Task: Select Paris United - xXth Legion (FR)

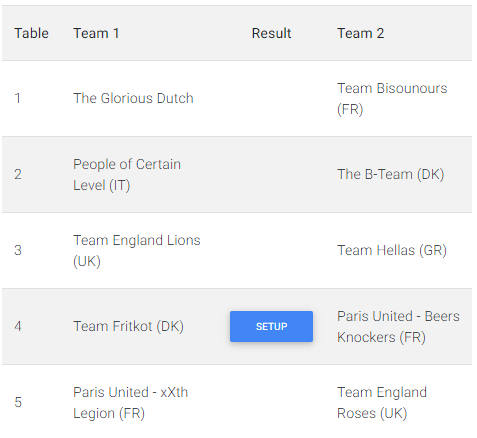Action: [130, 403]
